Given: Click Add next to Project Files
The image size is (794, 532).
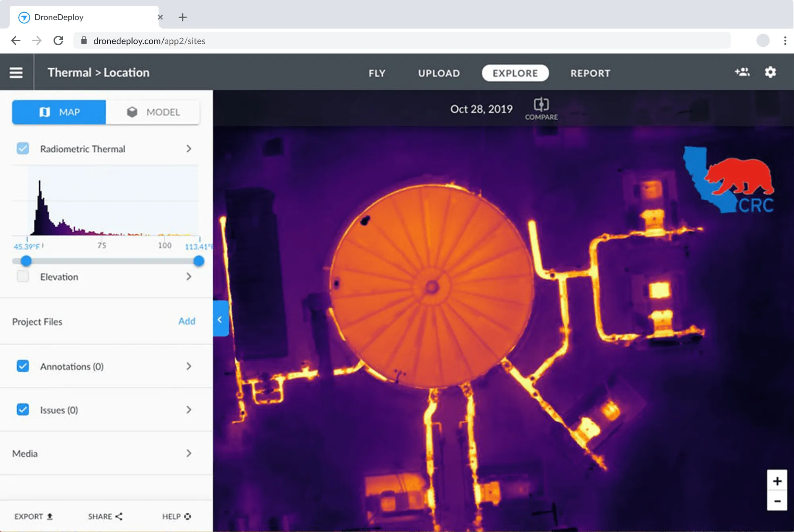Looking at the screenshot, I should coord(187,321).
